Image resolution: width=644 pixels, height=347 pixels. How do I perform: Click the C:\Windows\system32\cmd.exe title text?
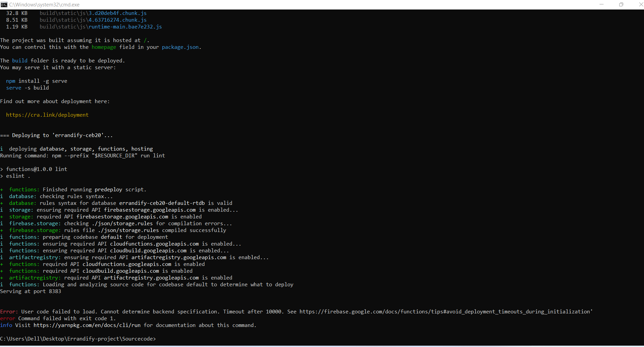[x=44, y=4]
